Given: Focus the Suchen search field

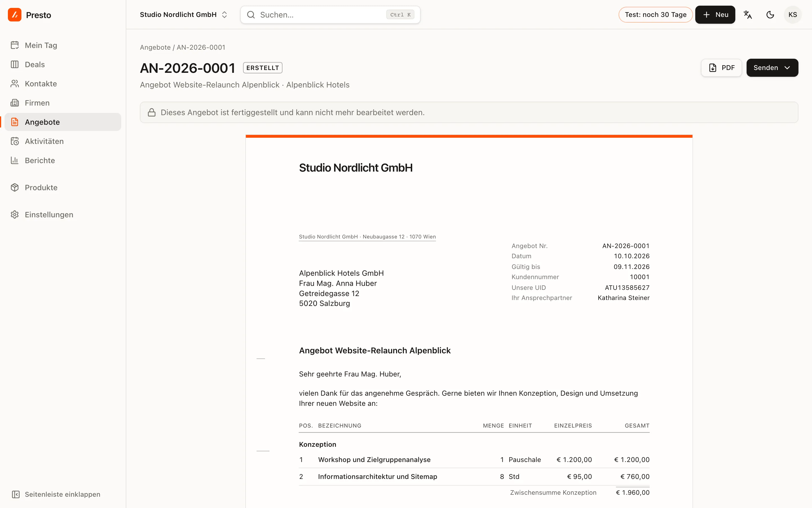Looking at the screenshot, I should click(330, 15).
